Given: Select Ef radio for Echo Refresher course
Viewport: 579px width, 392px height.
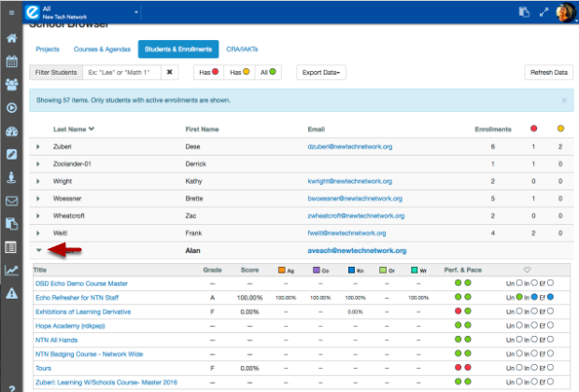Looking at the screenshot, I should point(550,297).
